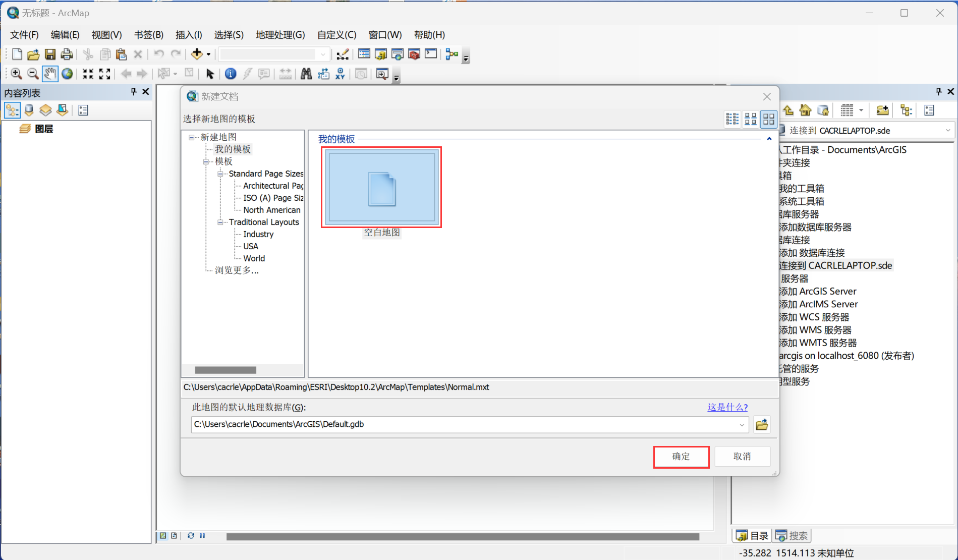The height and width of the screenshot is (560, 958).
Task: Click the Find Route icon
Action: click(323, 74)
